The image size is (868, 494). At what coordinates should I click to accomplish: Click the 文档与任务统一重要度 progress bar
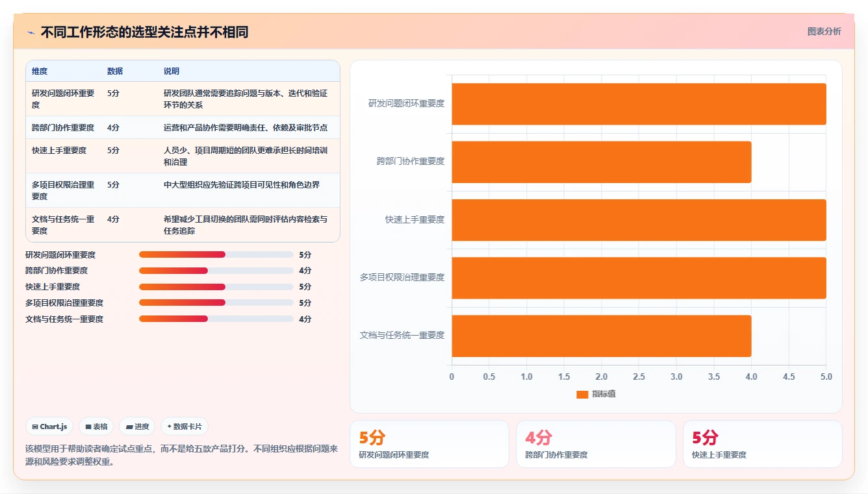[x=216, y=319]
